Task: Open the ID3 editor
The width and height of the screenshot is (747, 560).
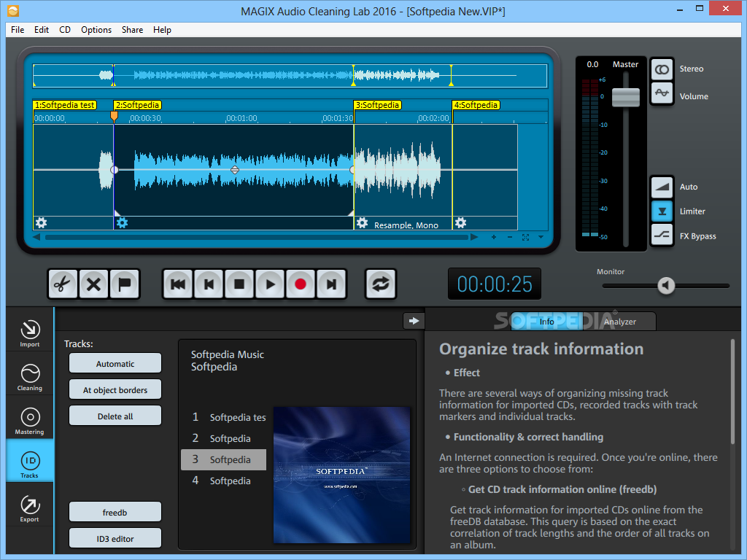Action: (115, 539)
